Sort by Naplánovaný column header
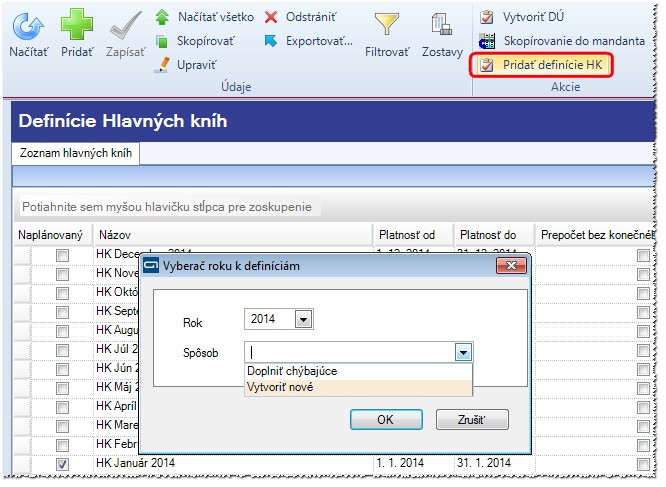Image resolution: width=666 pixels, height=487 pixels. (53, 235)
